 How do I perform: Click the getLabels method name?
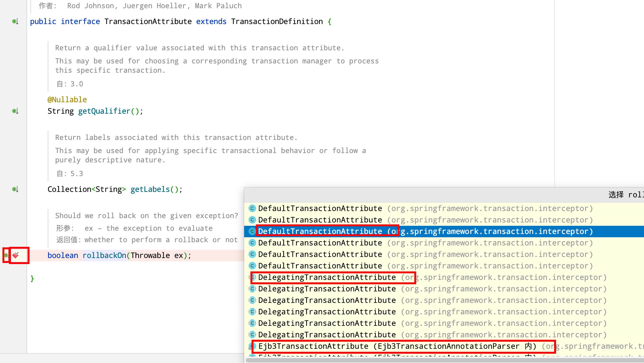point(150,189)
